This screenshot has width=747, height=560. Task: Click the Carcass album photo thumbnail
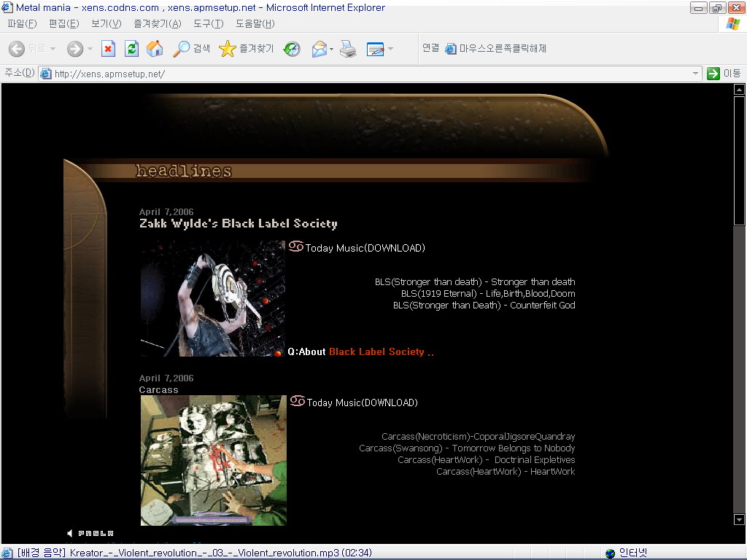pos(213,460)
